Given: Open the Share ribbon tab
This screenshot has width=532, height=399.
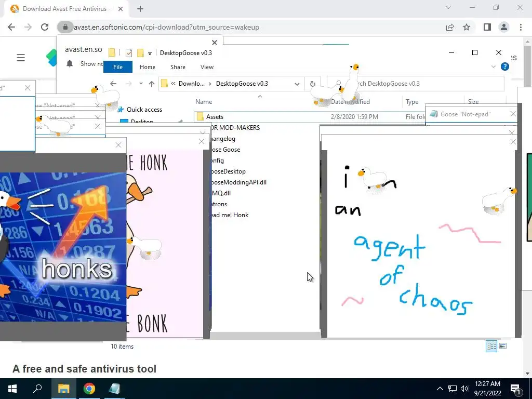Looking at the screenshot, I should 178,67.
